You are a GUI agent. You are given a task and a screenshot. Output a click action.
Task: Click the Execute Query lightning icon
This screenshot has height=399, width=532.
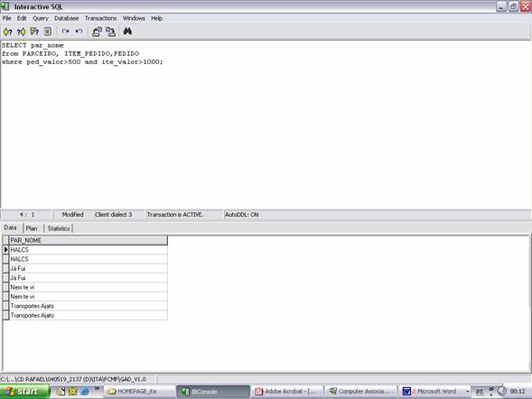pyautogui.click(x=34, y=32)
